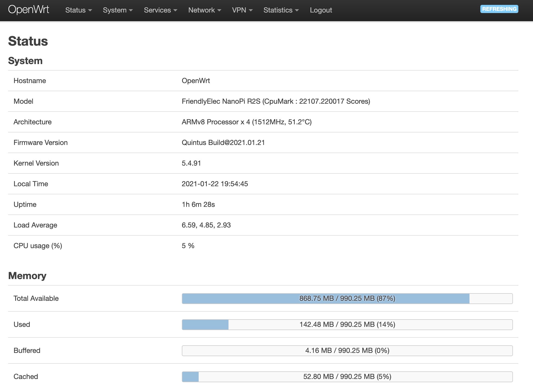Toggle the REFRESHING auto-refresh indicator
The height and width of the screenshot is (392, 533).
click(x=499, y=9)
